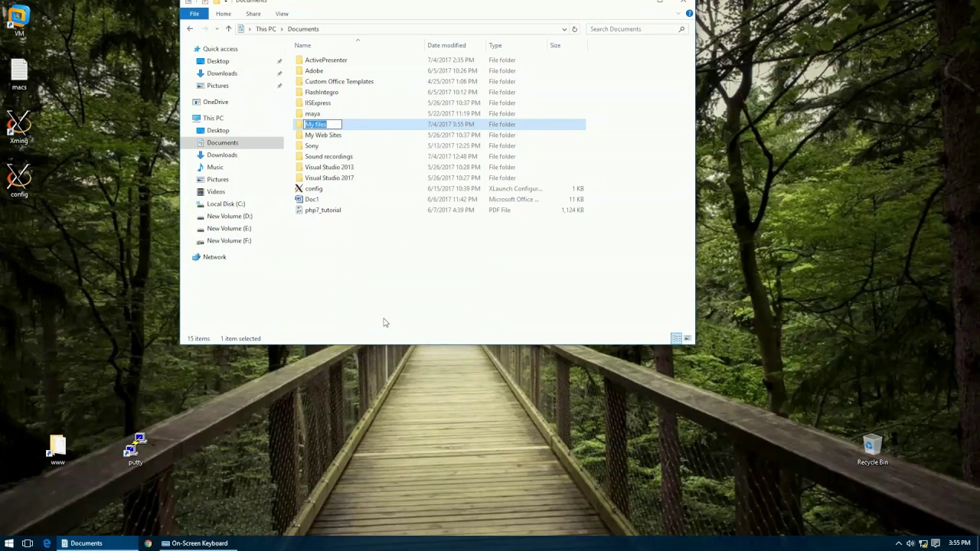980x551 pixels.
Task: Select Network in navigation pane
Action: (x=214, y=257)
